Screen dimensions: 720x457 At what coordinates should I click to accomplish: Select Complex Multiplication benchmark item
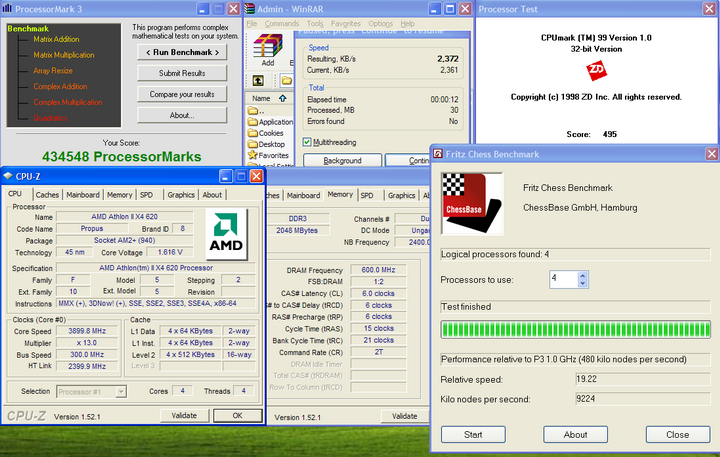68,102
